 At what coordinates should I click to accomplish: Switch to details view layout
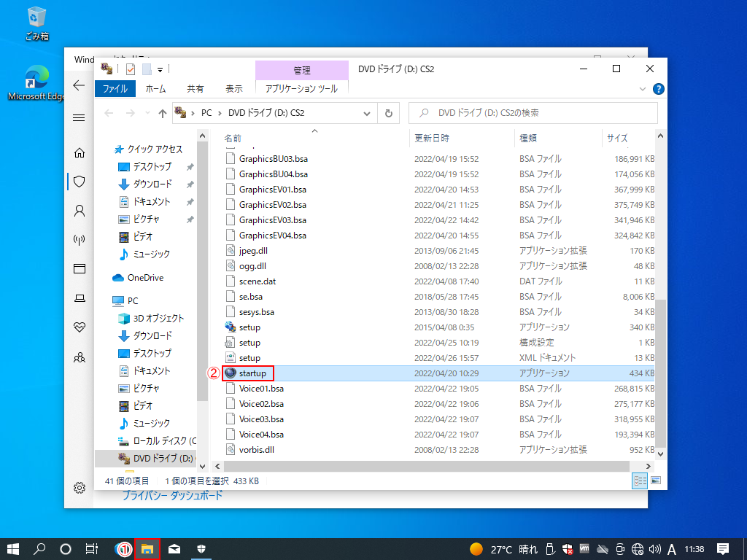point(640,481)
